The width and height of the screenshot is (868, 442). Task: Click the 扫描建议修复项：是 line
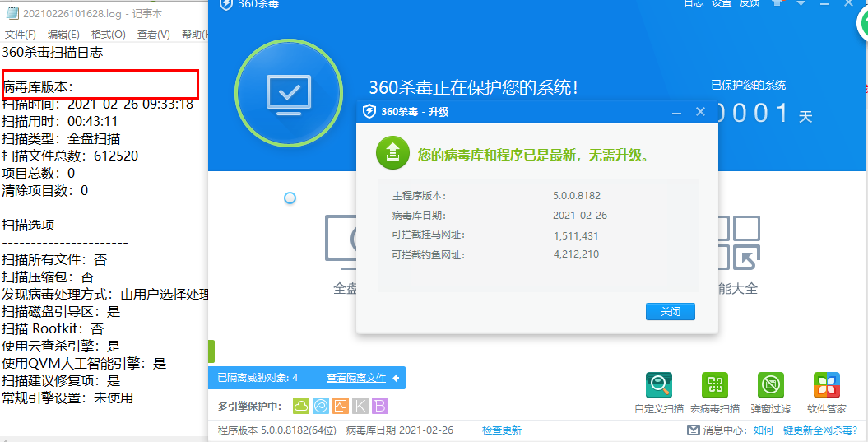[61, 380]
